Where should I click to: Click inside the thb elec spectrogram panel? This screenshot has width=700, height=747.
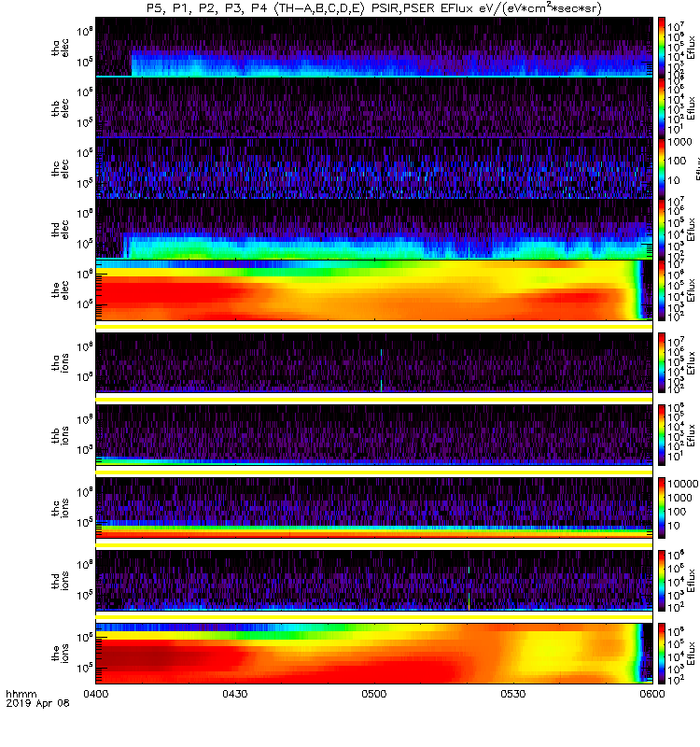tap(374, 107)
